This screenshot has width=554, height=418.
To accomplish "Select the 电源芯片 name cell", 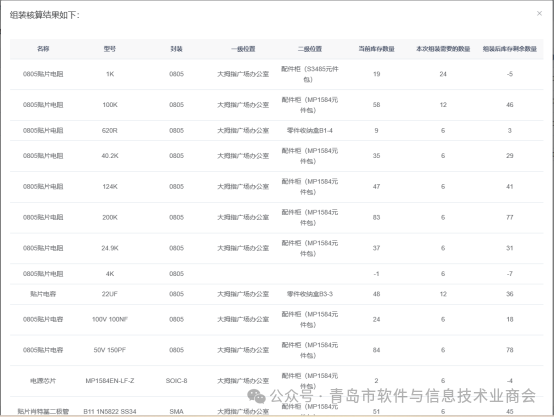I will click(43, 381).
